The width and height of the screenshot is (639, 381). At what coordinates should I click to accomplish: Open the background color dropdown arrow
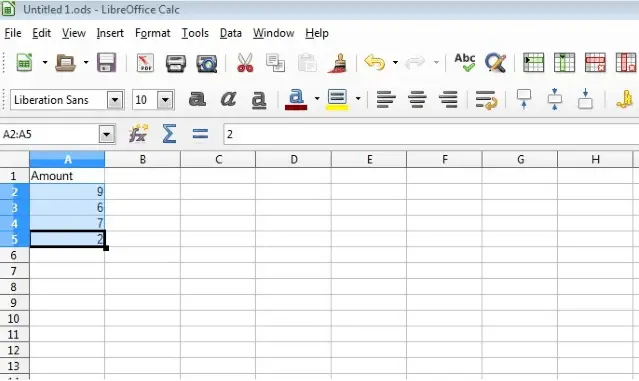[x=358, y=99]
